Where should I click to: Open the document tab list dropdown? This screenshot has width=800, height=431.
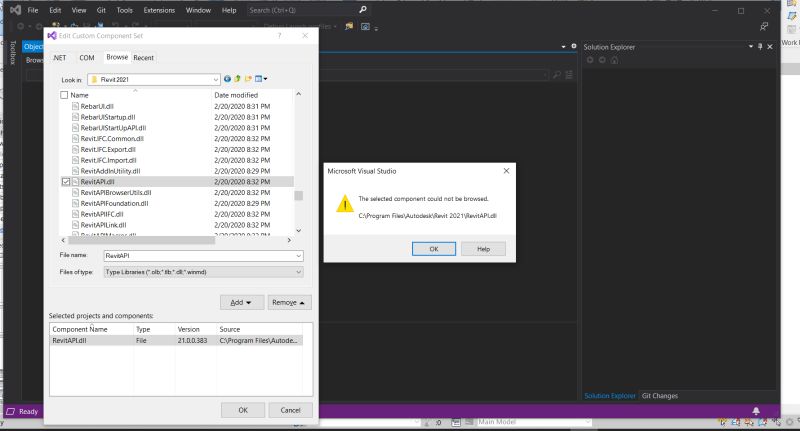[x=563, y=46]
